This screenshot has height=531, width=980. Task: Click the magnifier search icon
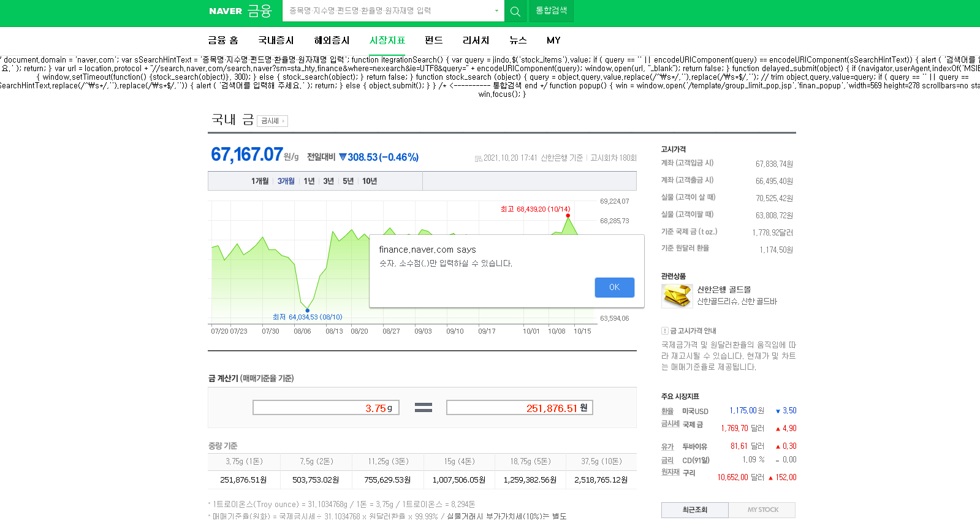coord(515,11)
